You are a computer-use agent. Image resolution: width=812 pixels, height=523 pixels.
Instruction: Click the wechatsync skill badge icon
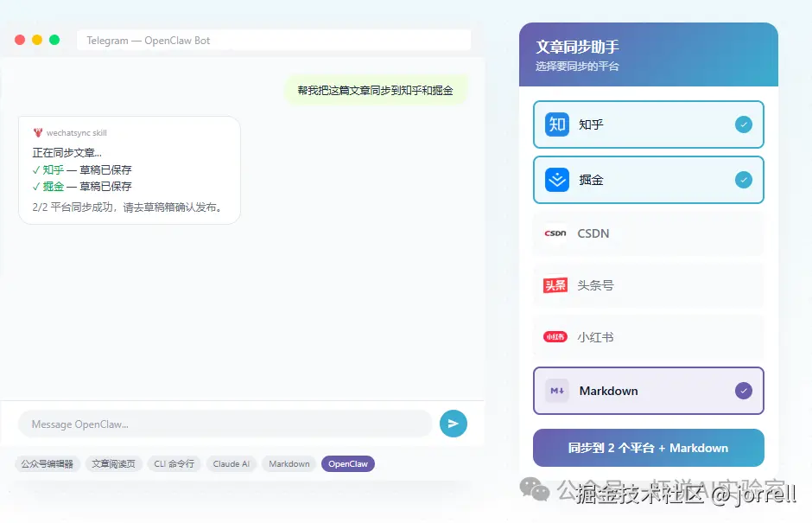tap(40, 132)
